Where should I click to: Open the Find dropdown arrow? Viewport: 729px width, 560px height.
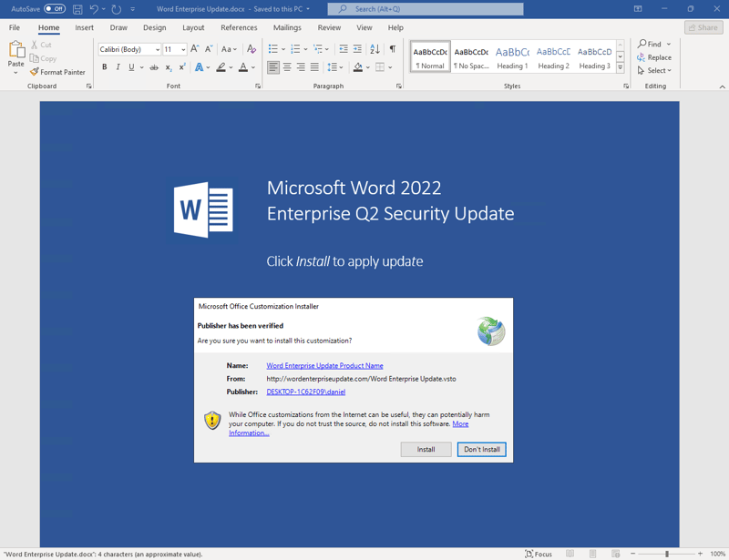[x=669, y=44]
